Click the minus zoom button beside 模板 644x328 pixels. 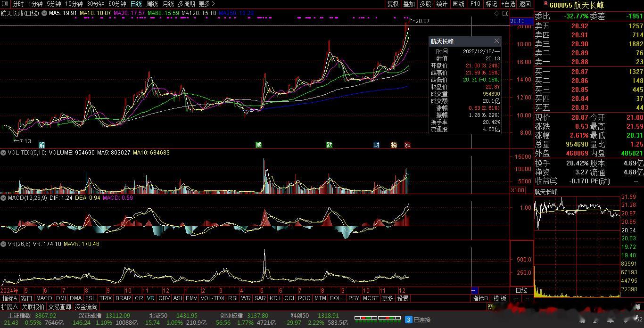527,298
